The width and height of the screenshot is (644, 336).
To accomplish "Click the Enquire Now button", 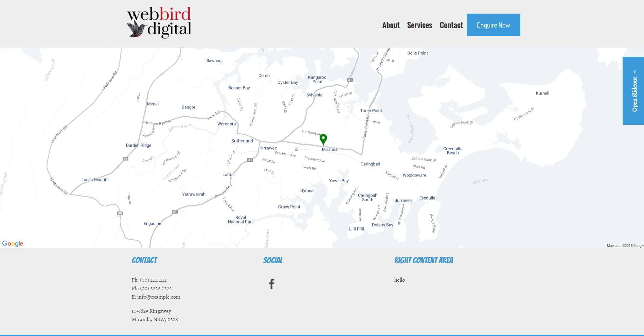I will point(494,25).
